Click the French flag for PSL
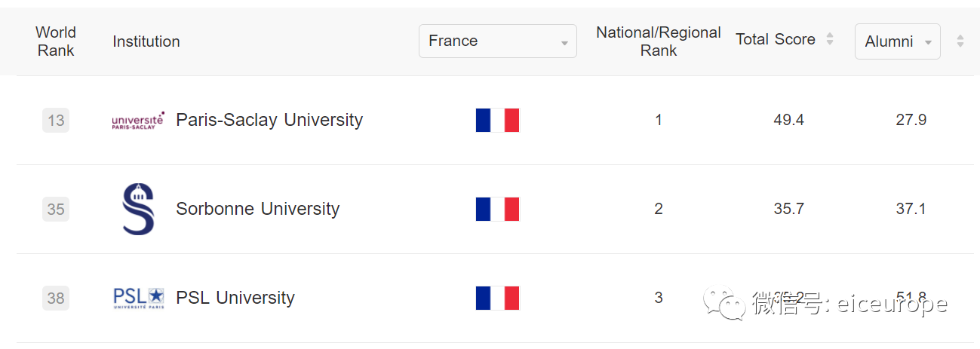Image resolution: width=980 pixels, height=349 pixels. coord(498,298)
